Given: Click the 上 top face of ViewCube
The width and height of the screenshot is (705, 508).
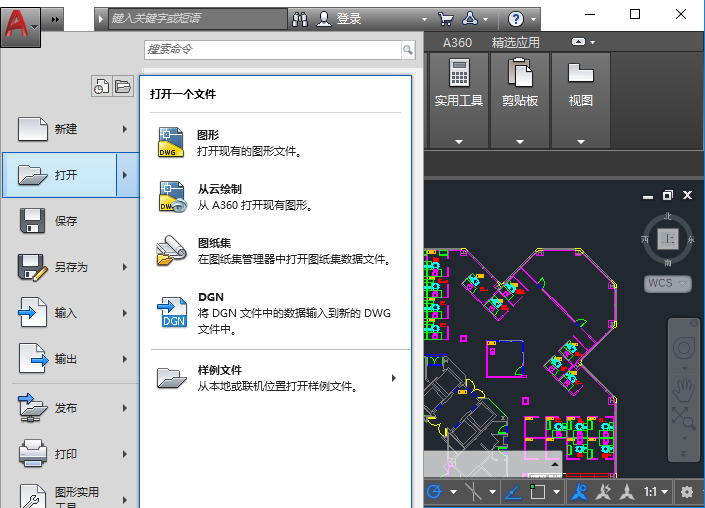Looking at the screenshot, I should tap(668, 239).
